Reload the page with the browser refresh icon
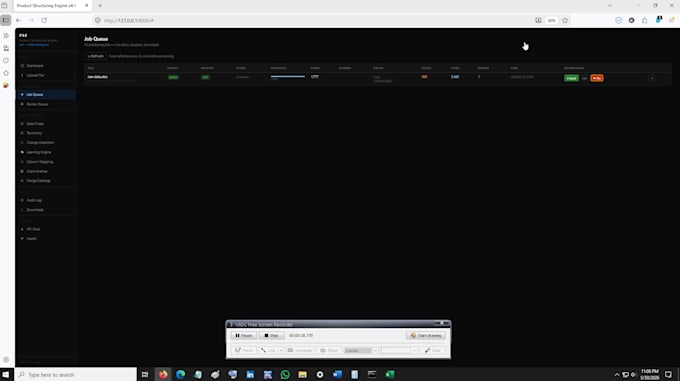This screenshot has height=381, width=680. coord(44,20)
